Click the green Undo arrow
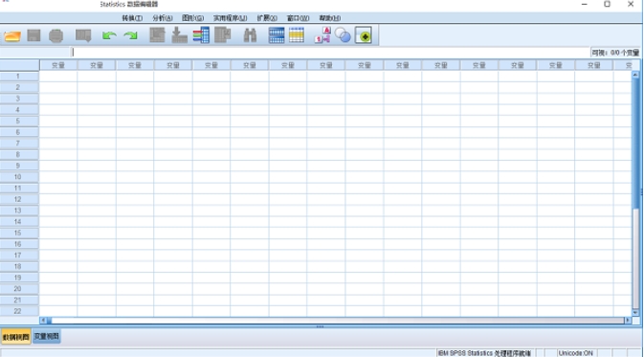The width and height of the screenshot is (644, 357). pyautogui.click(x=109, y=35)
